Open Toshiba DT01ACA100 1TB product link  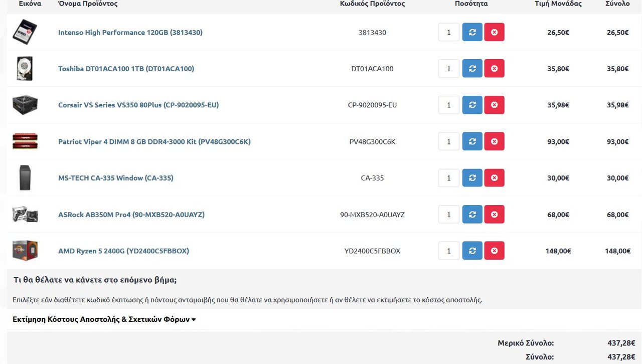coord(126,69)
